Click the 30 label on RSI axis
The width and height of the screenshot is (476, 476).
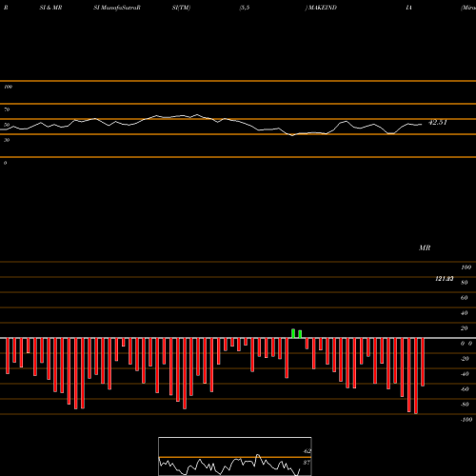click(x=7, y=140)
